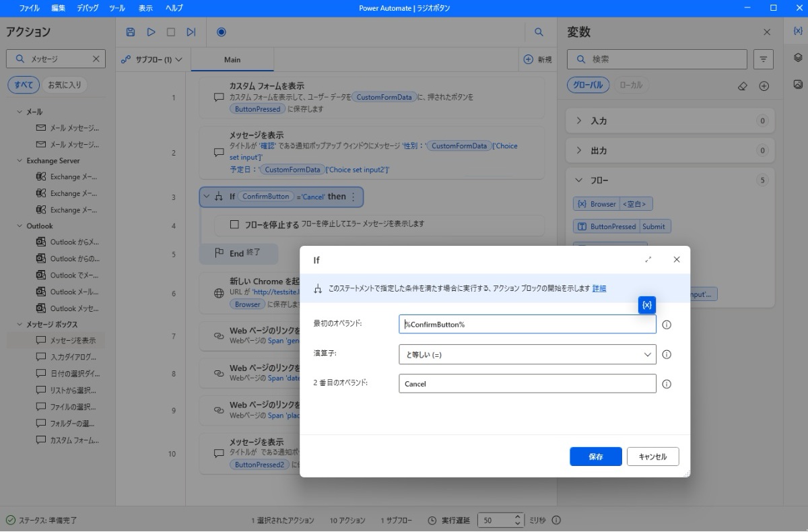808x532 pixels.
Task: Switch to the Main subflow tab
Action: coord(232,59)
